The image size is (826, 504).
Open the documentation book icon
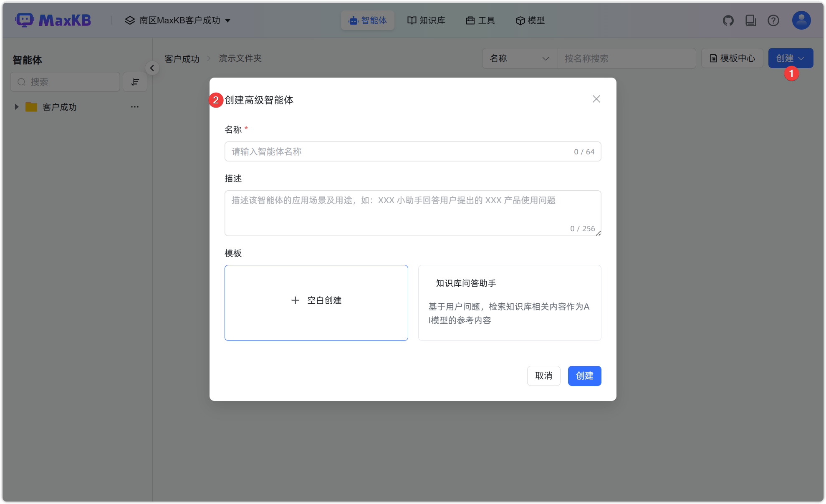750,20
